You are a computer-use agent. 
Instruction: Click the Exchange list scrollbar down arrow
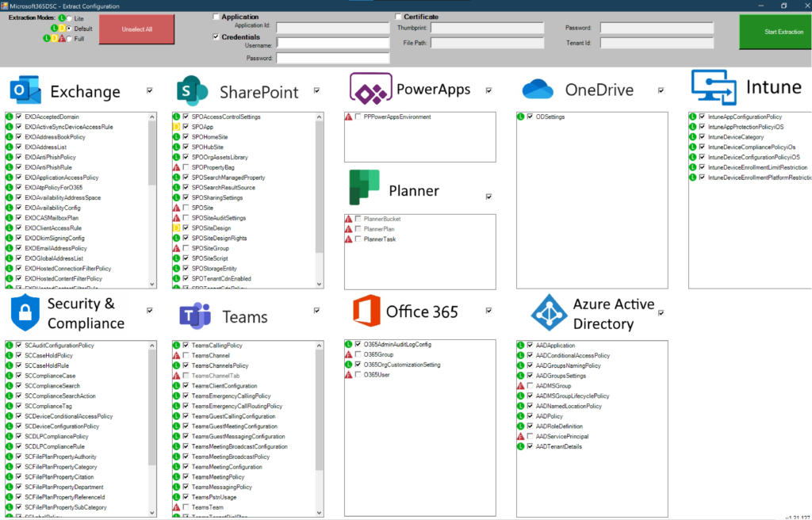coord(152,284)
